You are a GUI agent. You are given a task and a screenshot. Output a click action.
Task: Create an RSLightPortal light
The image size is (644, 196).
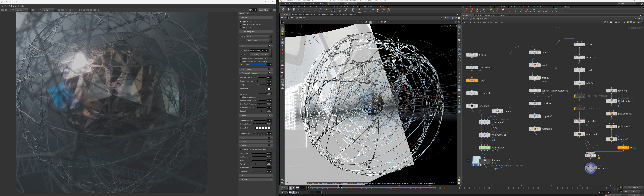coord(556,10)
